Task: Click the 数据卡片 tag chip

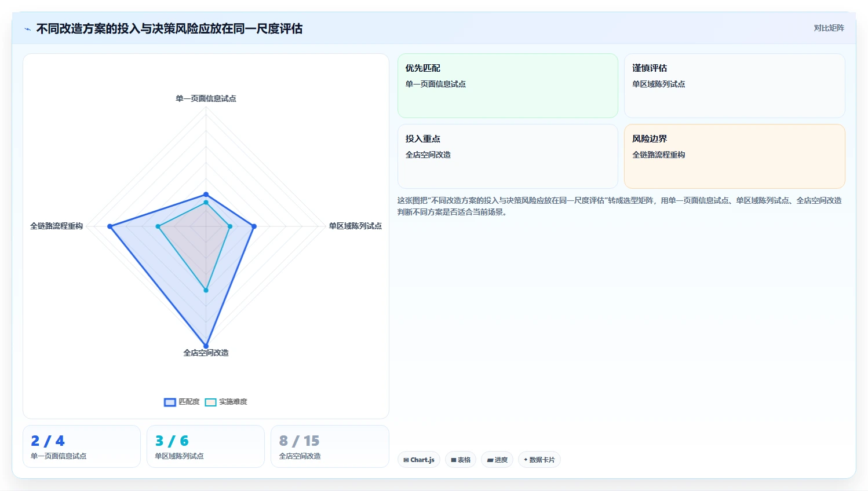Action: 539,460
